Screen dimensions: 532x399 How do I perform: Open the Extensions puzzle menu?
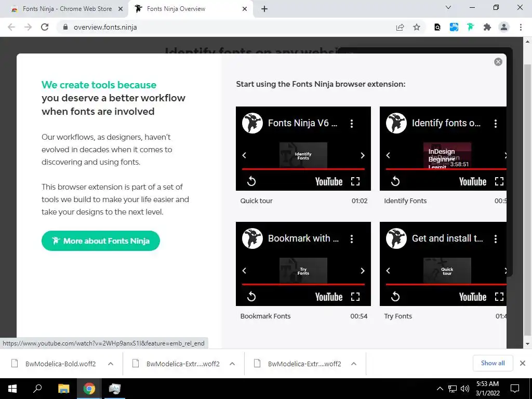tap(487, 27)
